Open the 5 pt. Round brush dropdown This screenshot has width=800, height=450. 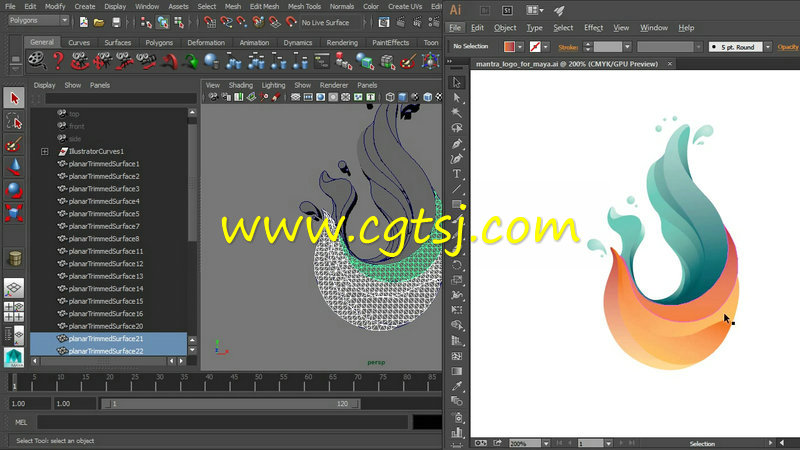[768, 47]
